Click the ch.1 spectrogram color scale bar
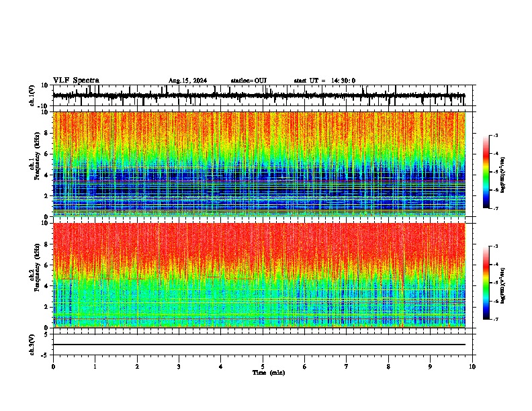Viewport: 532px width, 411px height. pos(486,172)
